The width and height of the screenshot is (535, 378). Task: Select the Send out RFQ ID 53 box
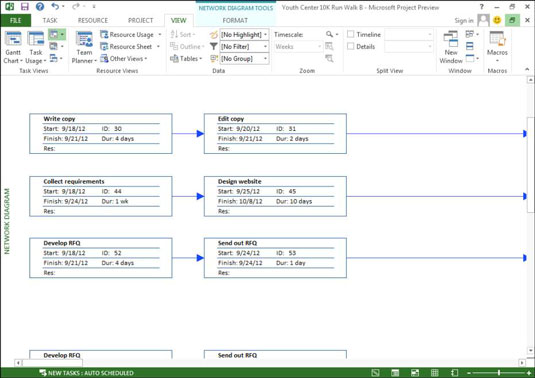pyautogui.click(x=275, y=258)
